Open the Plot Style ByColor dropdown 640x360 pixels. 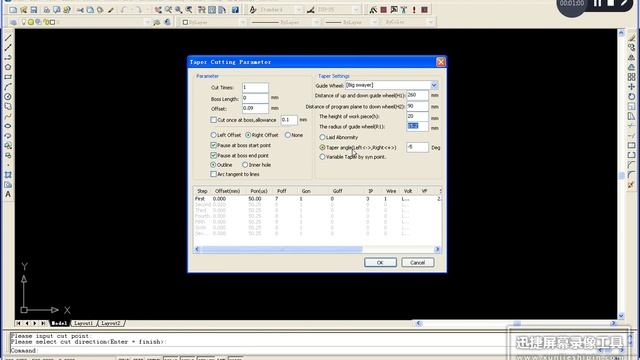tap(431, 22)
